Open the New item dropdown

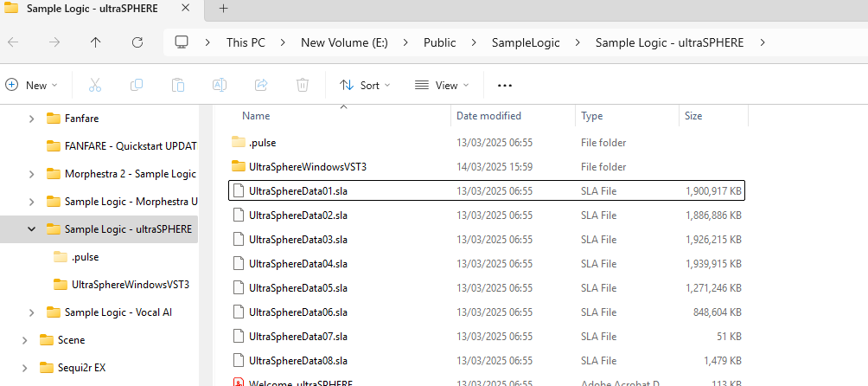click(x=31, y=85)
